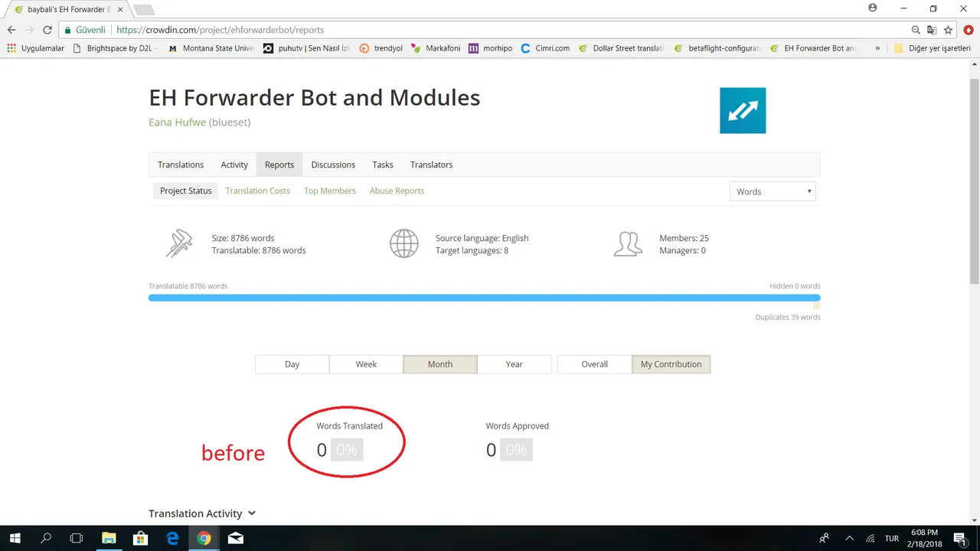Open the Montana State Unive bookmark
The height and width of the screenshot is (551, 980).
(211, 48)
